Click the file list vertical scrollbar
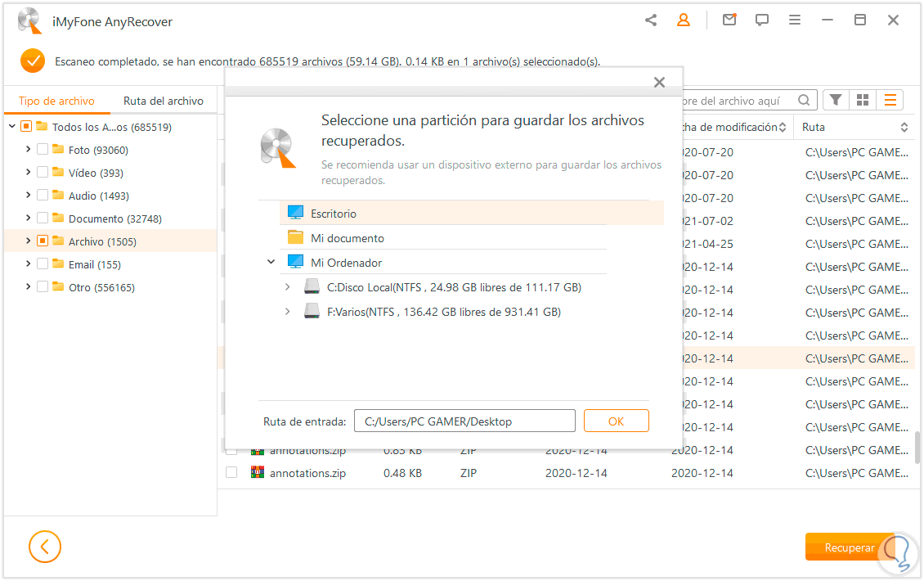The height and width of the screenshot is (581, 924). click(x=917, y=447)
